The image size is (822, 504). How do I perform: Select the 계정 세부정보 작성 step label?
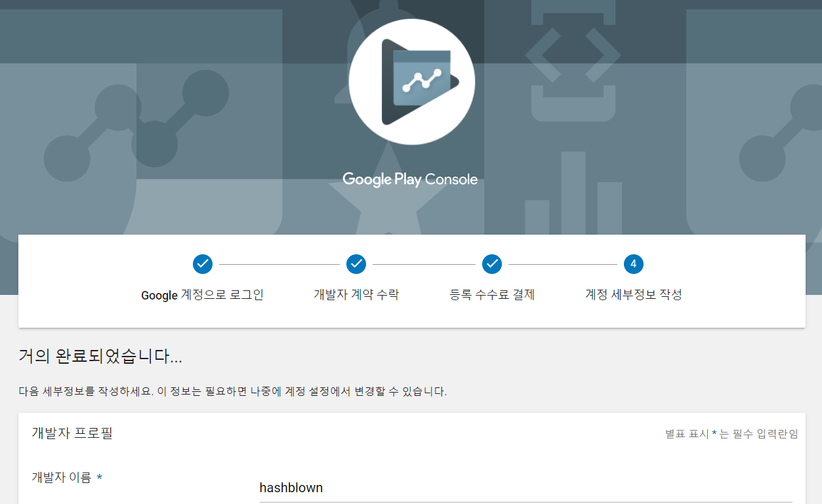[x=634, y=295]
